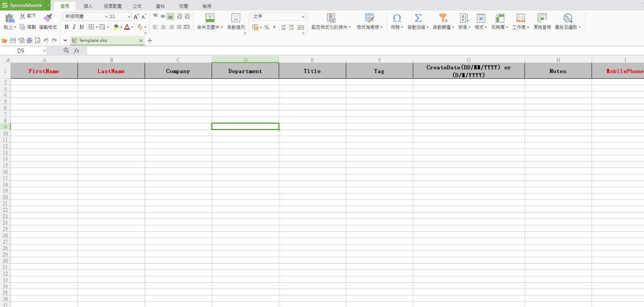Switch to the View (檢視) tab
Viewport: 644px width, 307px height.
click(207, 6)
